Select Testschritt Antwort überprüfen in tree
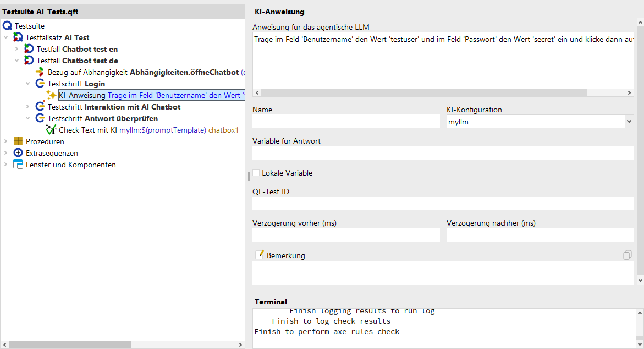Screen dimensions: 644x349 103,118
